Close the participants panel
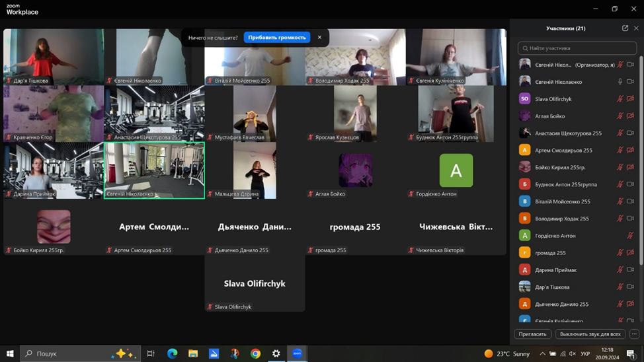The width and height of the screenshot is (644, 362). click(636, 28)
